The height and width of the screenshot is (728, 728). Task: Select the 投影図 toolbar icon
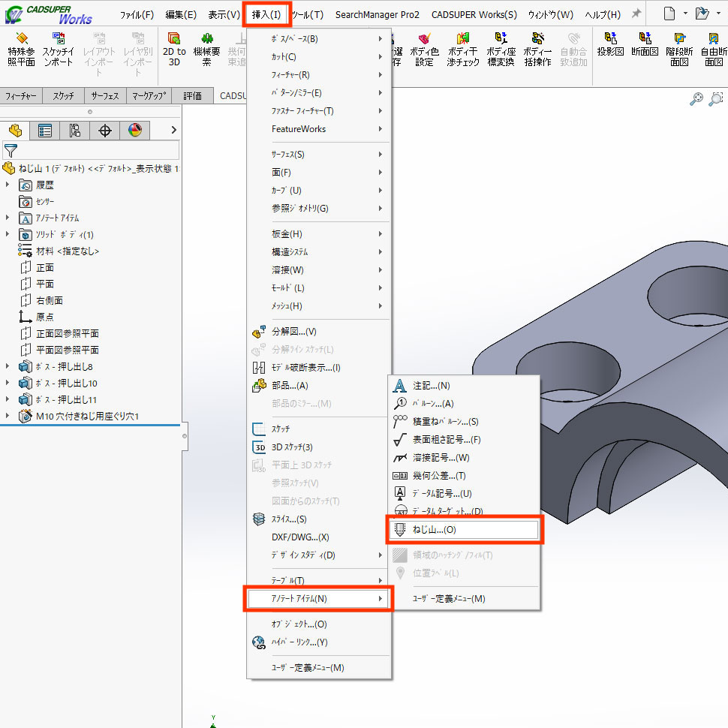pyautogui.click(x=611, y=45)
